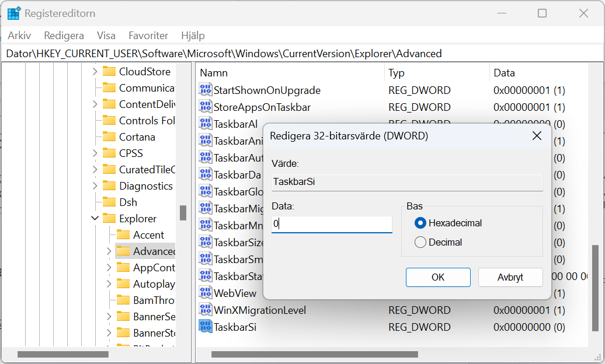Click the DWORD icon beside the TaskbarSi entry
The image size is (605, 364).
pos(205,327)
